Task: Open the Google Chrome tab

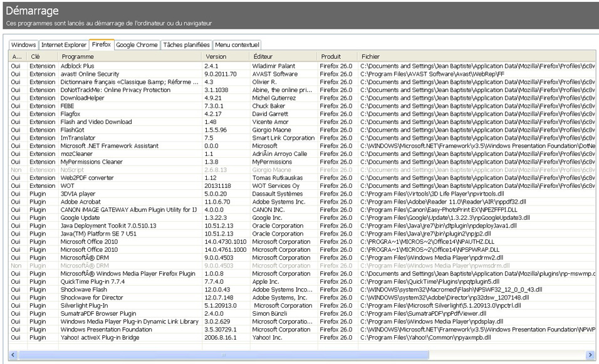Action: click(x=137, y=44)
